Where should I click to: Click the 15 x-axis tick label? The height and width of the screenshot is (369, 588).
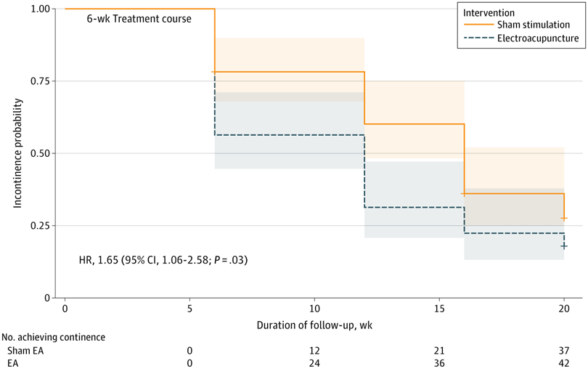click(439, 308)
